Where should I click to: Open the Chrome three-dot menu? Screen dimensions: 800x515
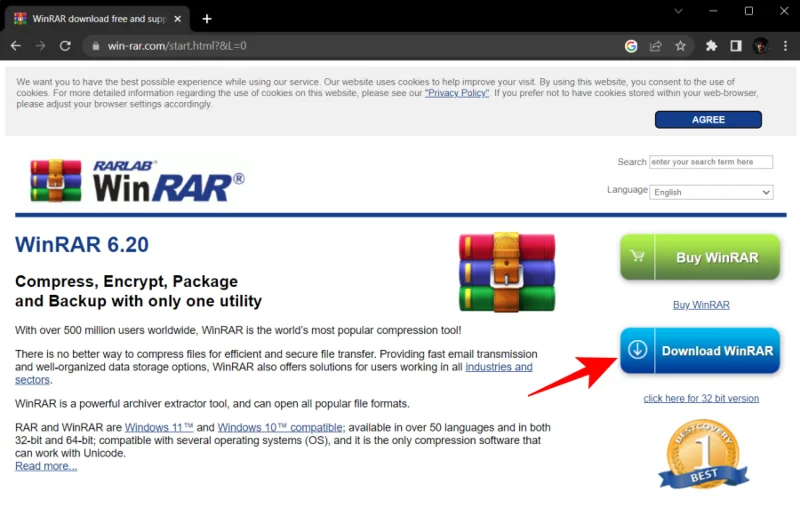click(785, 46)
